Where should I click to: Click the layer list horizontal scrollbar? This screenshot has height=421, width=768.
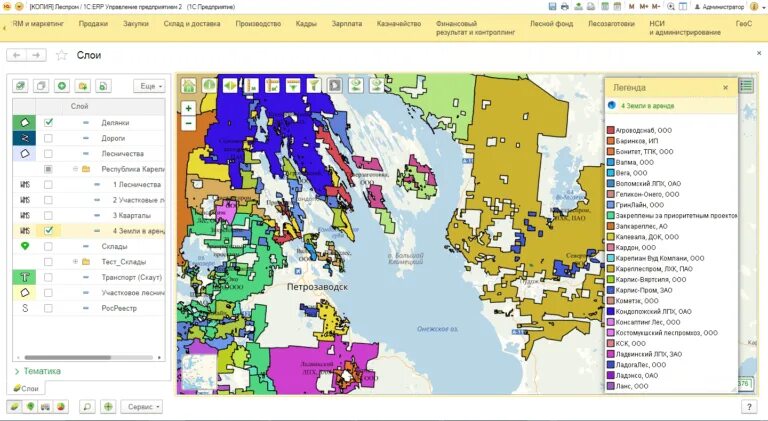pyautogui.click(x=68, y=358)
